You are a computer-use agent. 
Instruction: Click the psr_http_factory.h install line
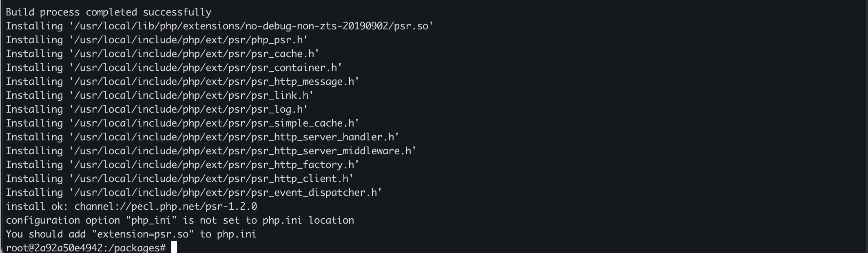point(182,165)
